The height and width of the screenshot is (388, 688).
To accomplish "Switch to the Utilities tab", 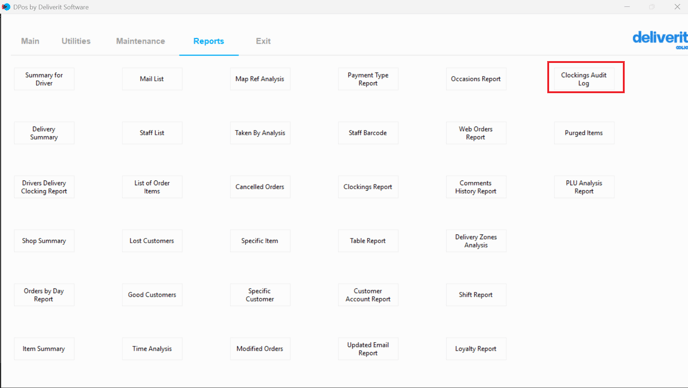I will click(x=76, y=41).
